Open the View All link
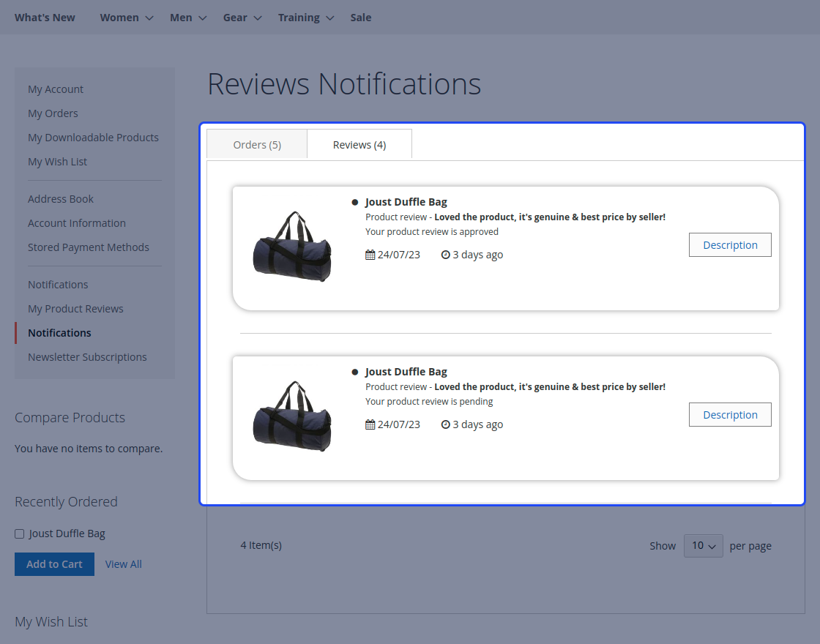 pyautogui.click(x=124, y=564)
